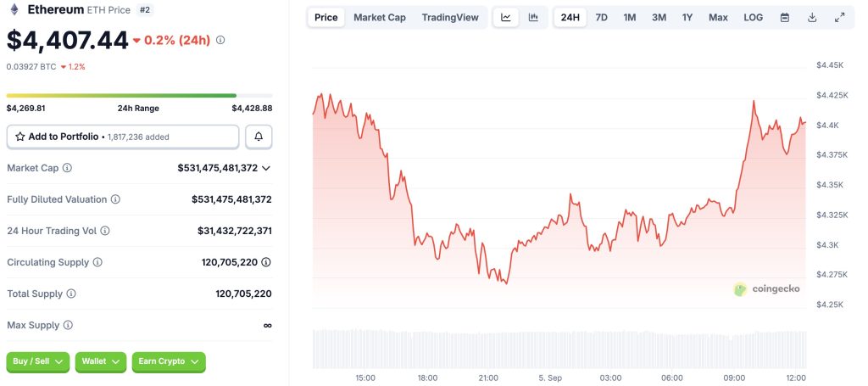Switch to the Market Cap chart tab
Screen dimensions: 868x386
pos(380,17)
